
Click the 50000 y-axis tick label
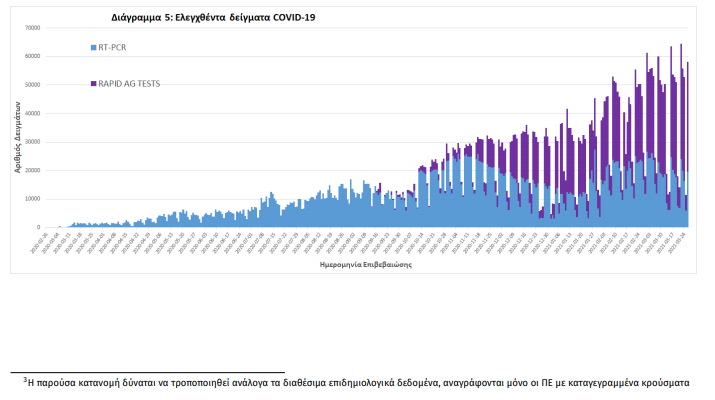tap(31, 84)
